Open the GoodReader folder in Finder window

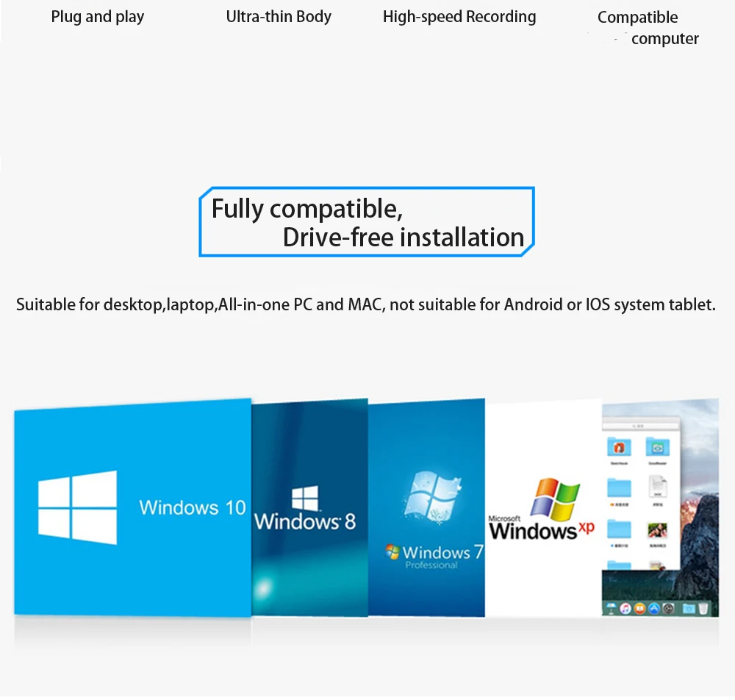click(658, 447)
